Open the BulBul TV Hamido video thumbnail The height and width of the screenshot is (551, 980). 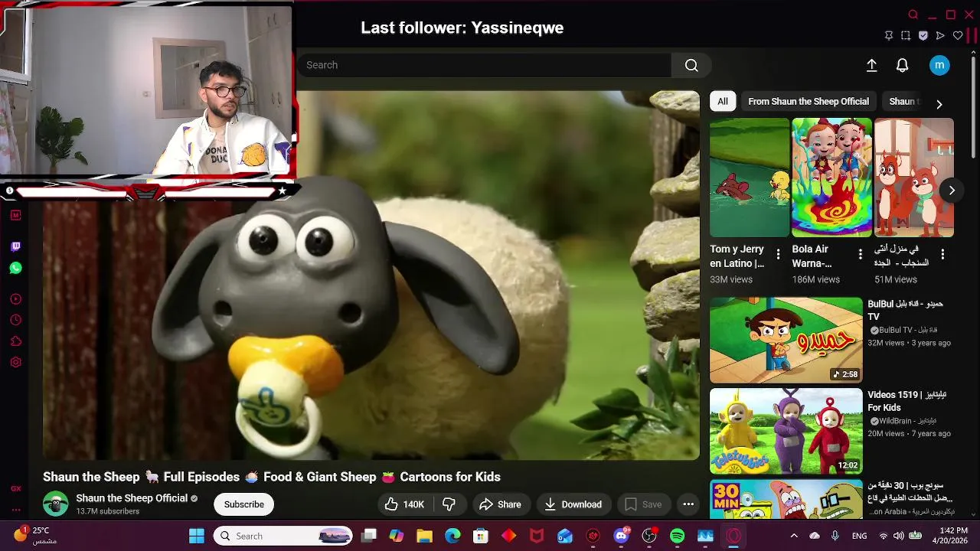point(786,341)
